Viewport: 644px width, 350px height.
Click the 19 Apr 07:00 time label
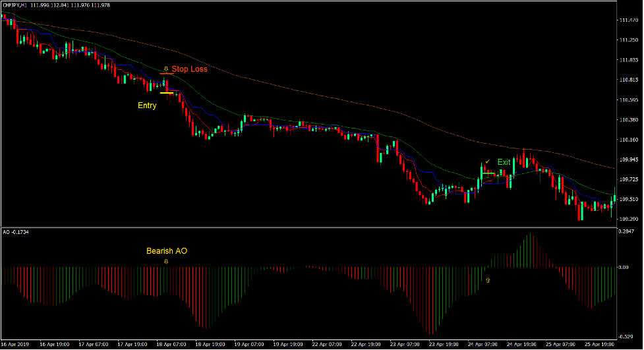pyautogui.click(x=249, y=344)
